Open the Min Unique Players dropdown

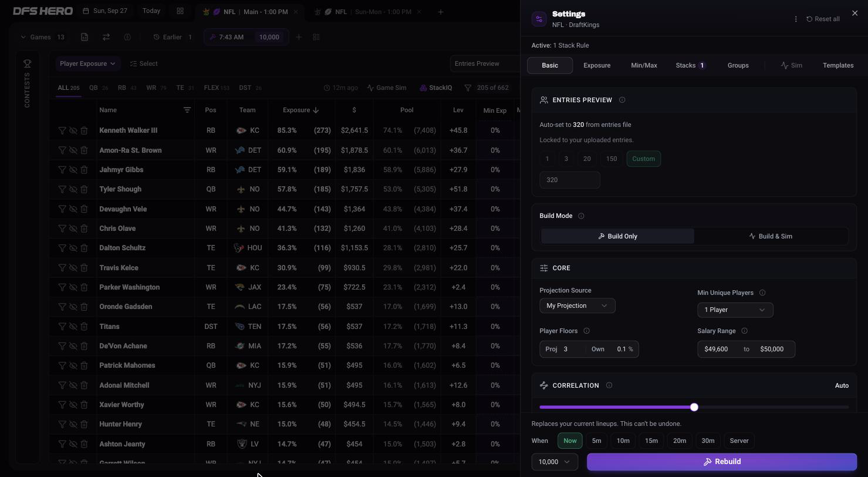pos(735,310)
